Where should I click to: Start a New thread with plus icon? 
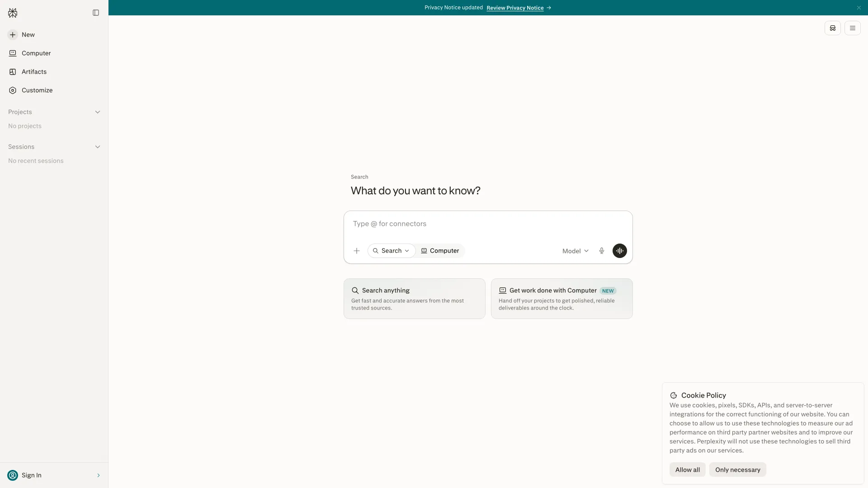[x=13, y=35]
